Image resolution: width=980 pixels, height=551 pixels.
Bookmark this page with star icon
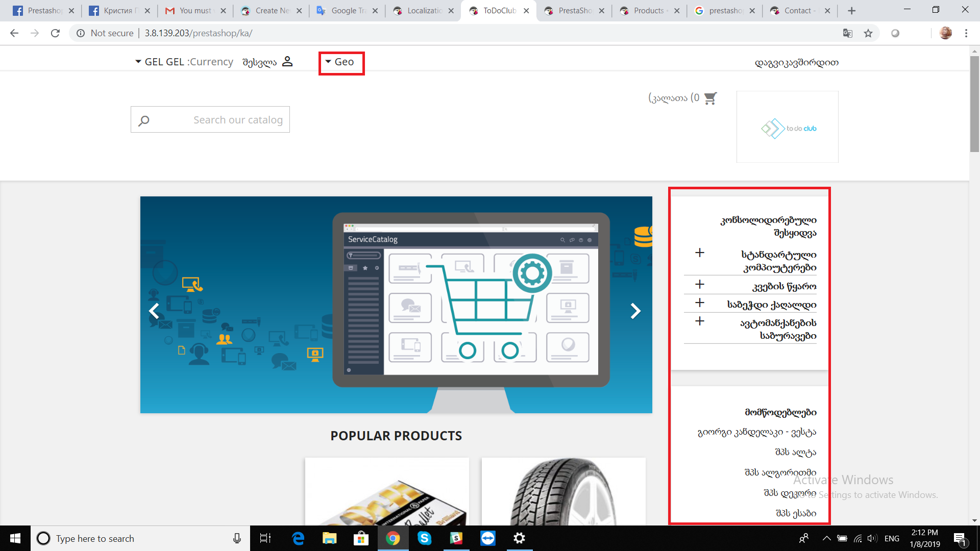[x=868, y=33]
